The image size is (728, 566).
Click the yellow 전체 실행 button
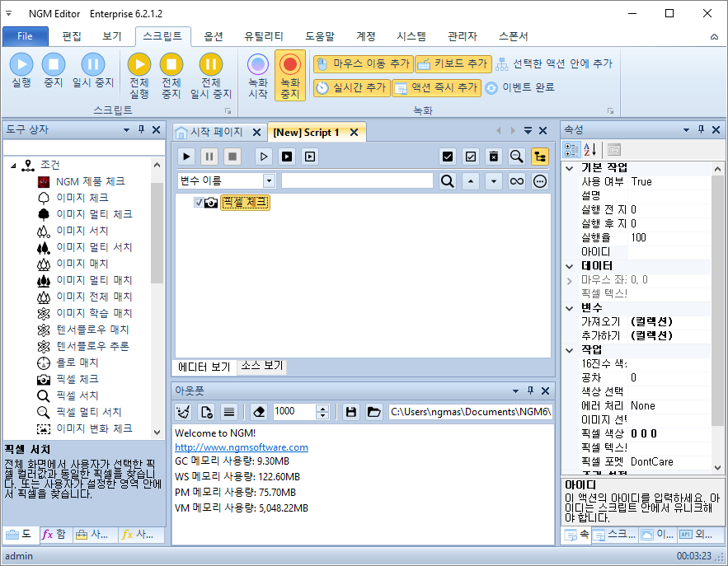tap(139, 76)
